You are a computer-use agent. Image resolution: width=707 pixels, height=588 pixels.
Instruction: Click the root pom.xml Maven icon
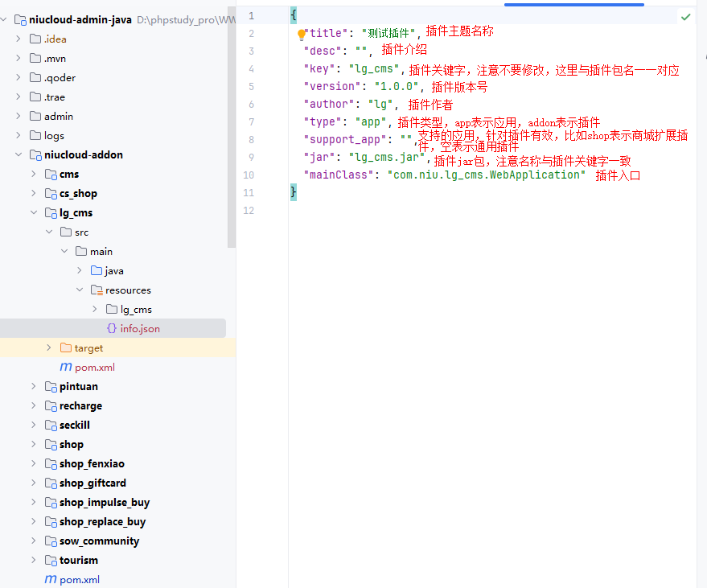[51, 579]
